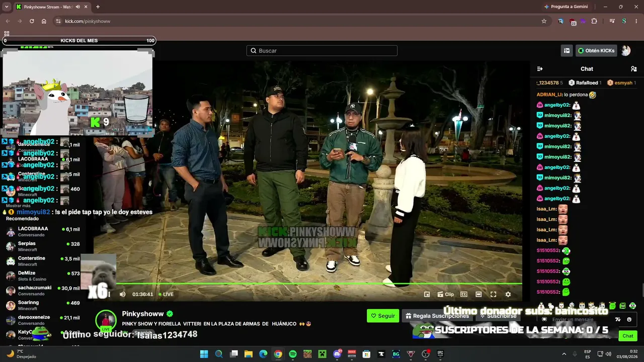This screenshot has width=644, height=362.
Task: Open the apps grid icon
Action: coord(7,34)
